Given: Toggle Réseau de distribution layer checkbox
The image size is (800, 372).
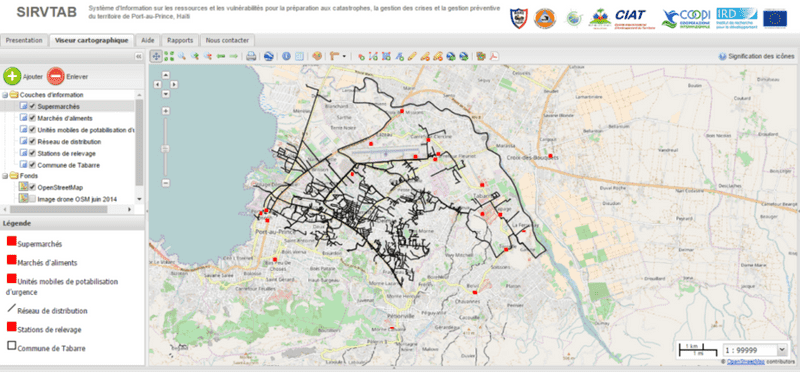Looking at the screenshot, I should [32, 141].
